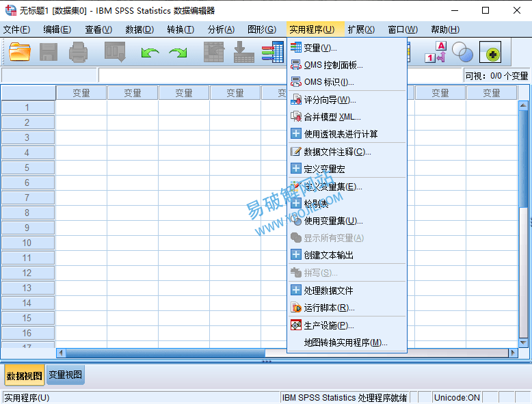Click the horizontal scrollbar left arrow
532x404 pixels.
61,353
